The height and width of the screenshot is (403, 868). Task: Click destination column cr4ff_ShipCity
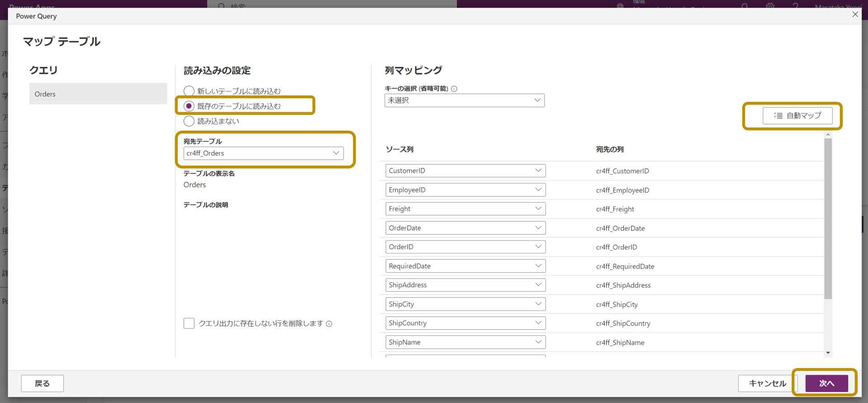617,304
